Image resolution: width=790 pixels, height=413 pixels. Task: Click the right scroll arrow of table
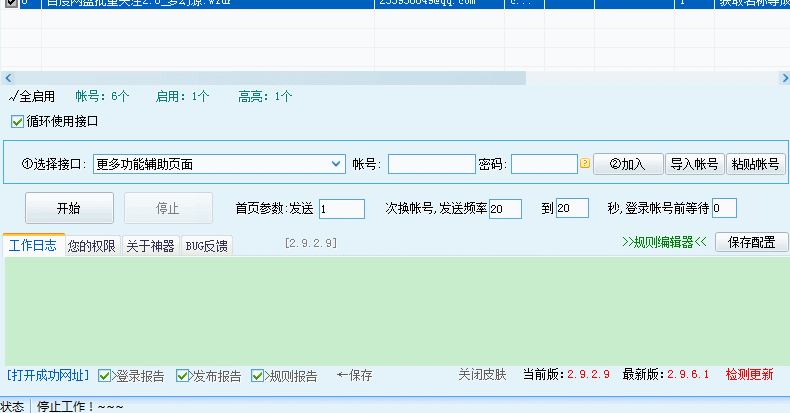(783, 77)
